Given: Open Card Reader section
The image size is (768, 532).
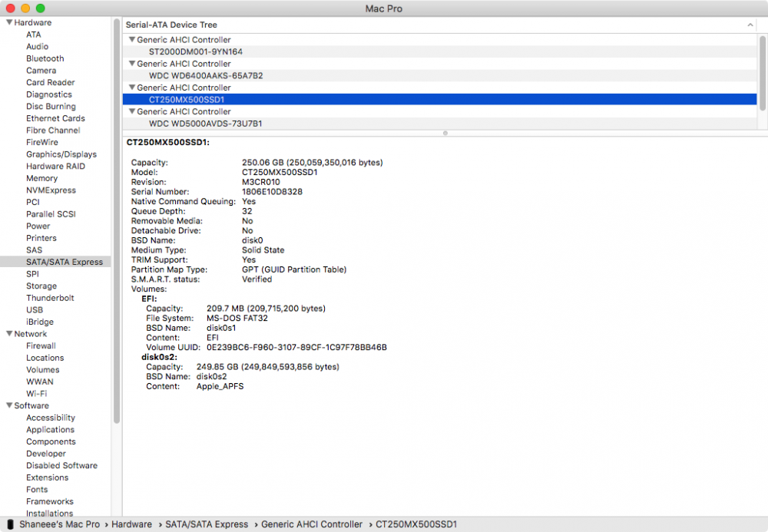Looking at the screenshot, I should click(51, 83).
